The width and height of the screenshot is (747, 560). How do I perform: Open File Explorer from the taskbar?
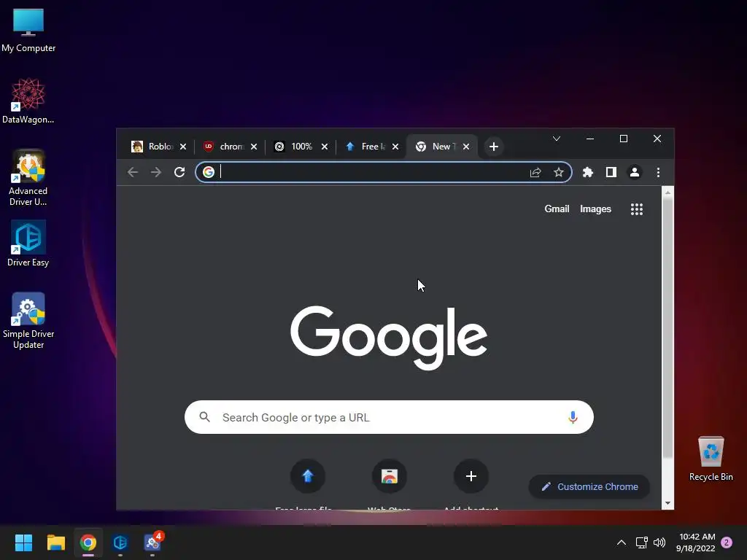coord(55,542)
